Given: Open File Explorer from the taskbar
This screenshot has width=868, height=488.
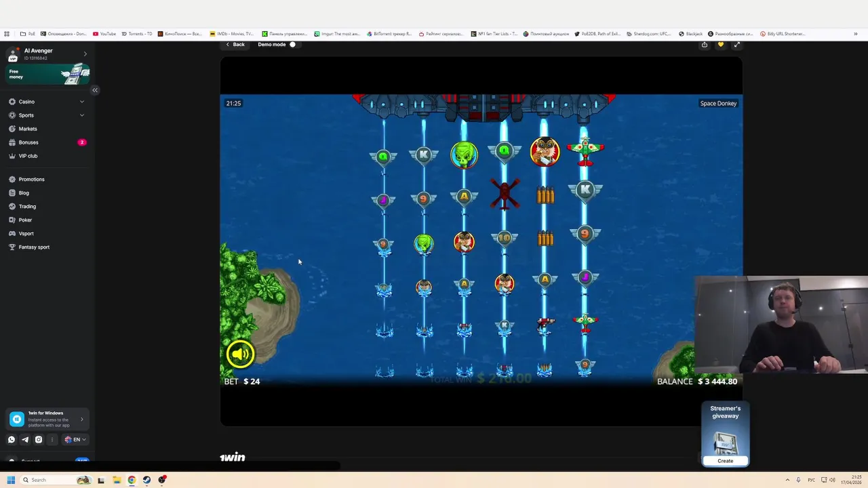Looking at the screenshot, I should [x=117, y=480].
